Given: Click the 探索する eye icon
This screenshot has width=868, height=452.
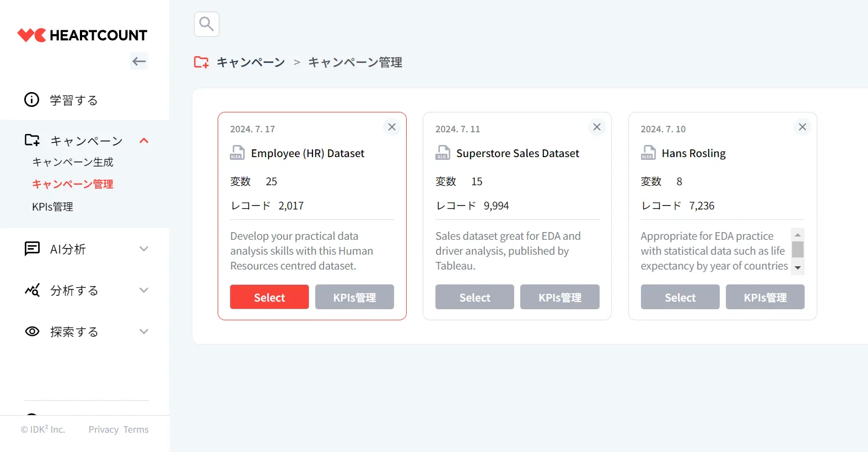Looking at the screenshot, I should [x=32, y=332].
